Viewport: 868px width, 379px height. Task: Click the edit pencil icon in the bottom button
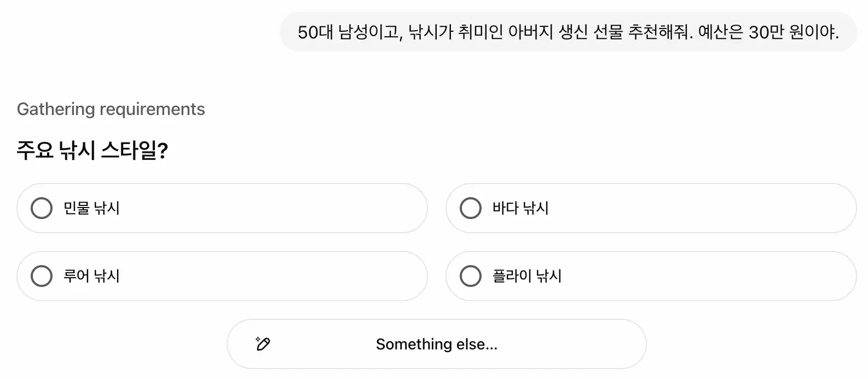click(263, 343)
